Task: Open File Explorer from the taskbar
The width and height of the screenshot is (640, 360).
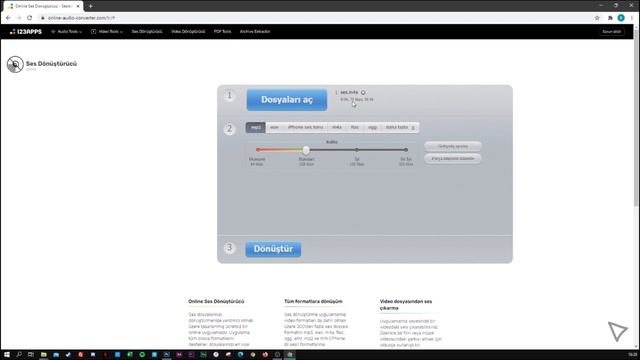Action: 44,355
